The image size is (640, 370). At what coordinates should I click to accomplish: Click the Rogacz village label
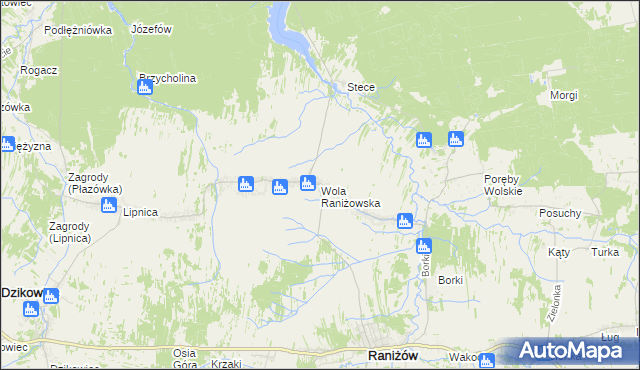(x=39, y=70)
